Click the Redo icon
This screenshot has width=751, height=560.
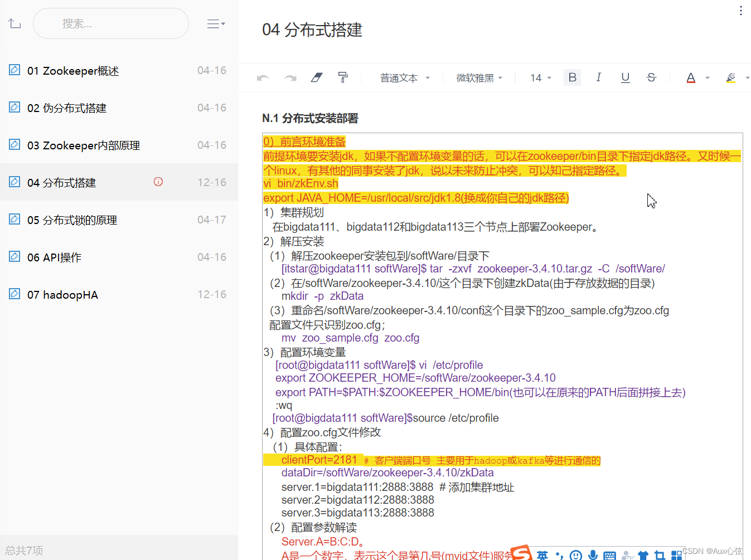tap(289, 77)
